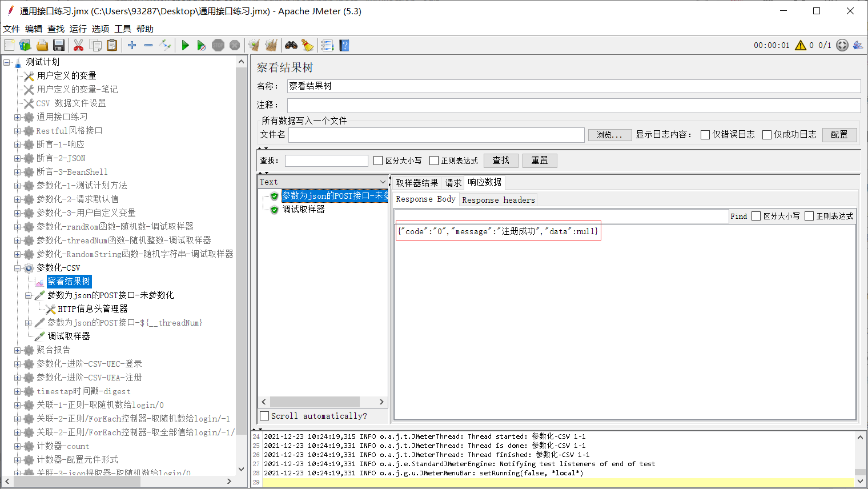Image resolution: width=868 pixels, height=489 pixels.
Task: Open the Templates icon in toolbar
Action: (x=25, y=45)
